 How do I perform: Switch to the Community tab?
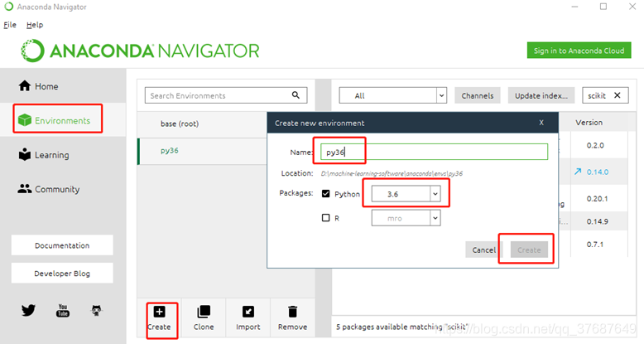click(63, 189)
